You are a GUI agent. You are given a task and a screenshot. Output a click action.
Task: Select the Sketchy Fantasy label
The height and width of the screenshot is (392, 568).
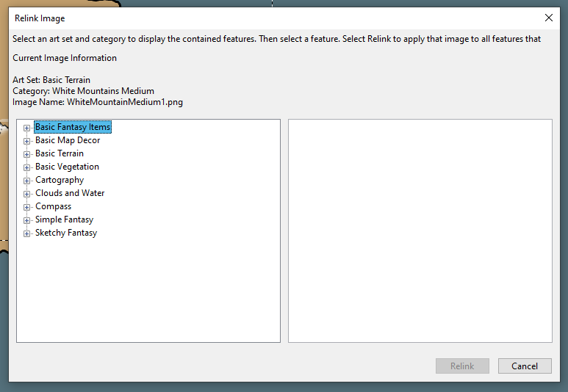coord(66,233)
